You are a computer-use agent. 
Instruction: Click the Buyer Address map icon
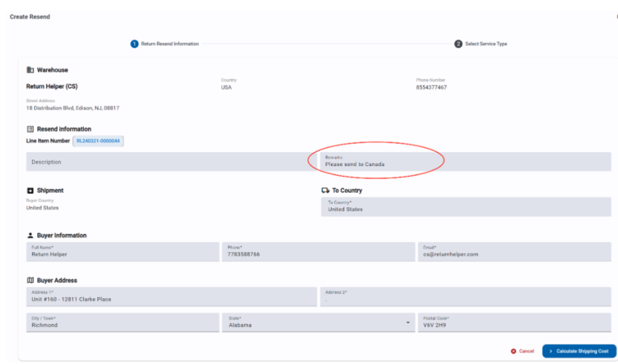coord(30,281)
